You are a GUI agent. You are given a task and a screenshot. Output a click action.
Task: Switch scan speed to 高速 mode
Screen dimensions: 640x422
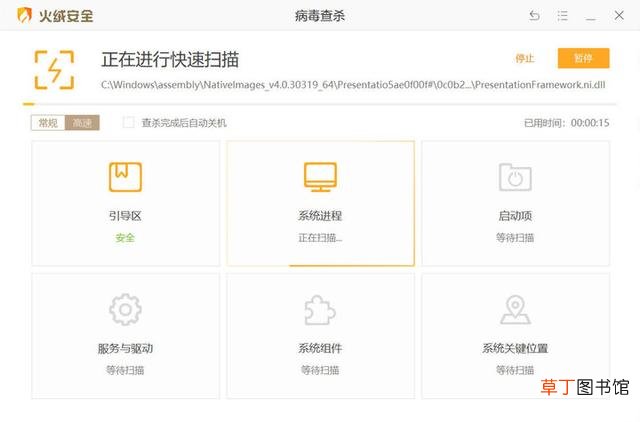click(x=82, y=123)
